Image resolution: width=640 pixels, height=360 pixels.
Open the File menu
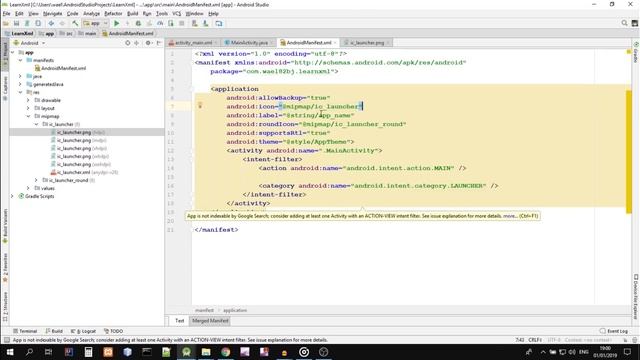tap(7, 13)
